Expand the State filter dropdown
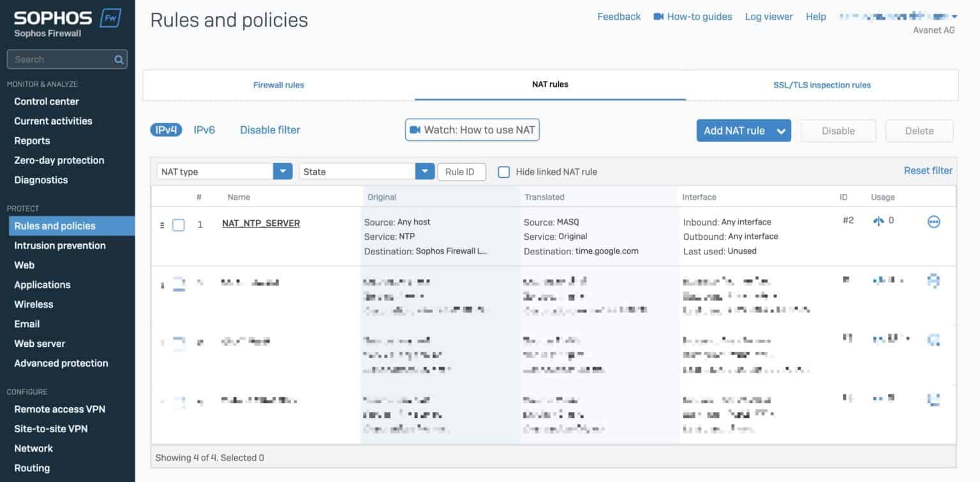 [424, 171]
